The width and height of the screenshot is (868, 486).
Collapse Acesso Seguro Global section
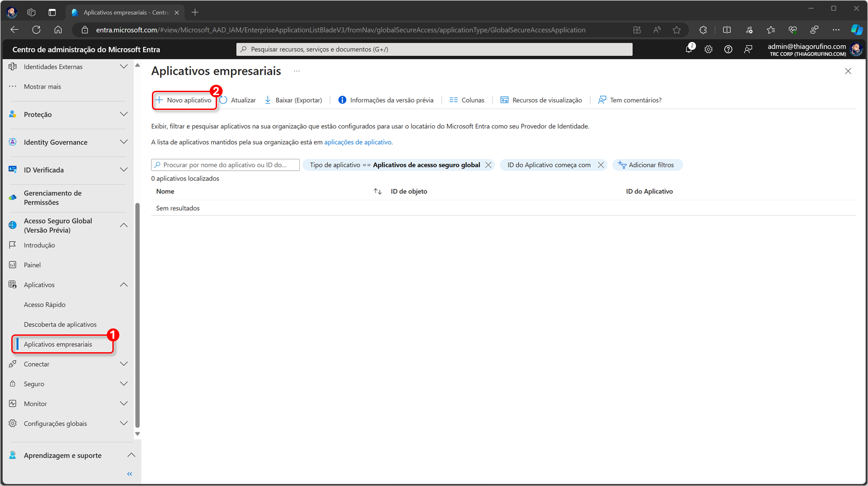124,225
